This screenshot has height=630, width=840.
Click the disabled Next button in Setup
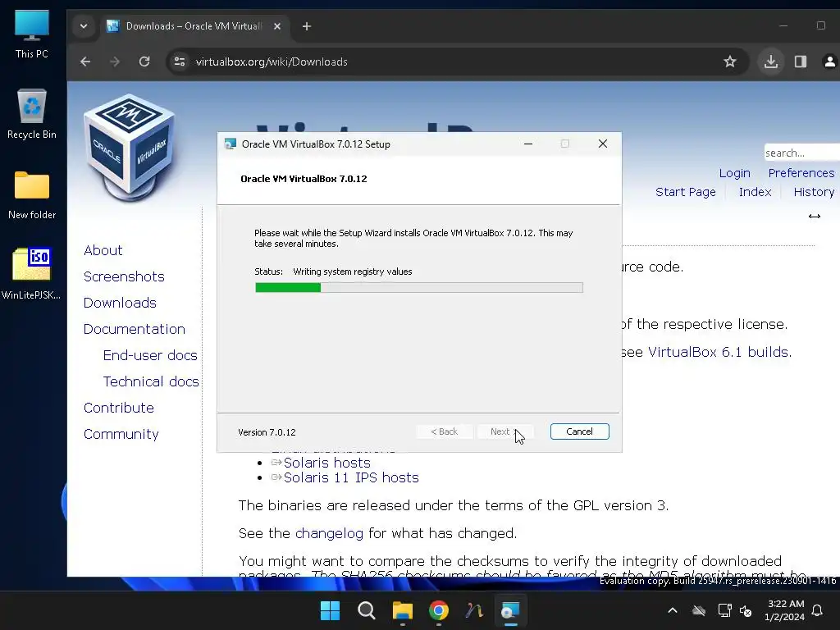click(x=505, y=431)
